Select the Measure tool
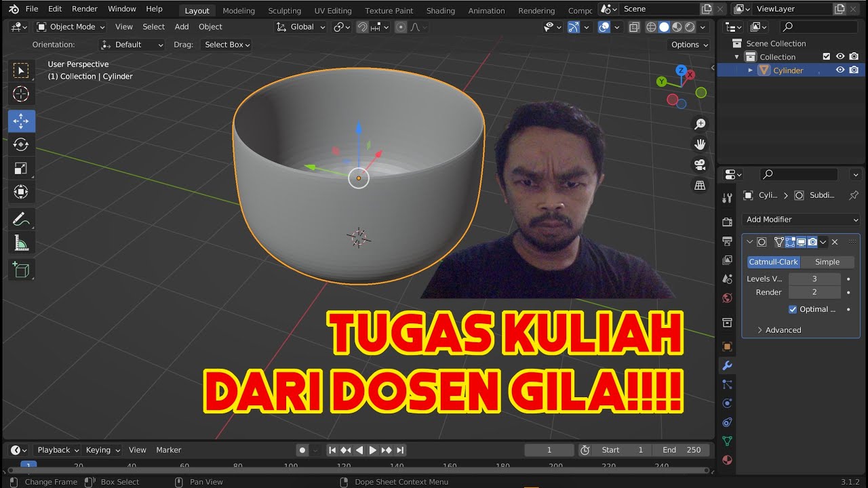Viewport: 868px width, 488px height. (x=21, y=243)
